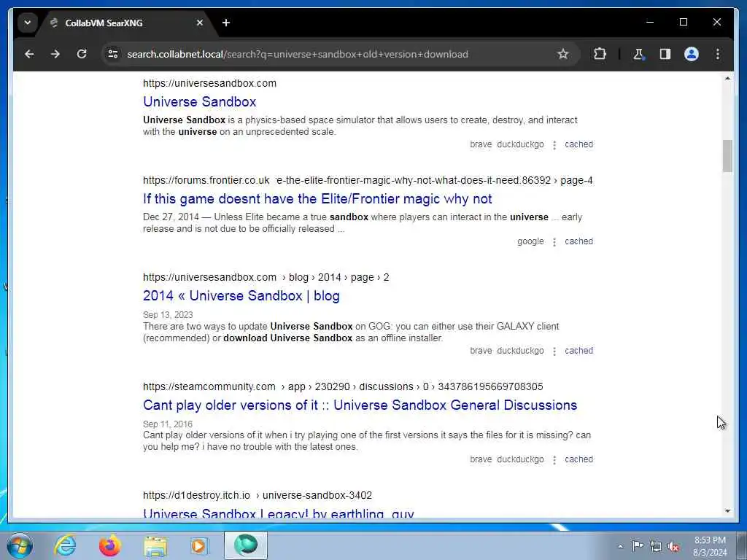The height and width of the screenshot is (560, 747).
Task: Open Windows Explorer from the taskbar
Action: click(x=155, y=545)
